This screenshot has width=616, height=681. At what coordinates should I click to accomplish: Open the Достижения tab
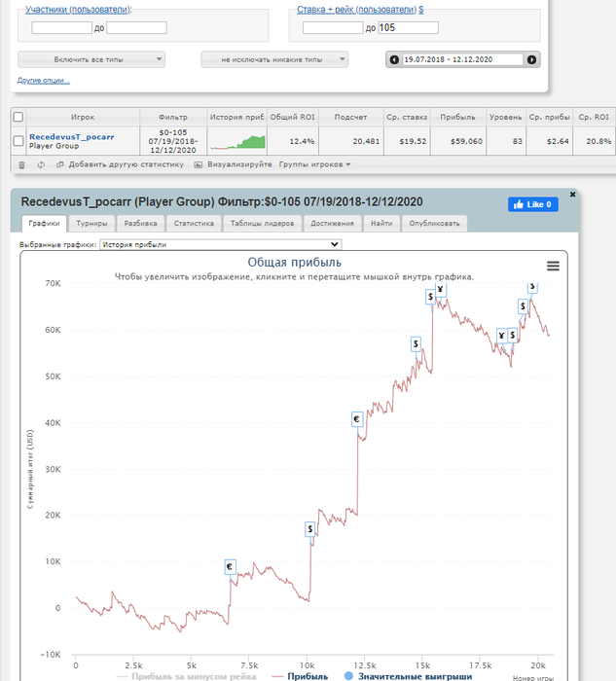click(332, 223)
